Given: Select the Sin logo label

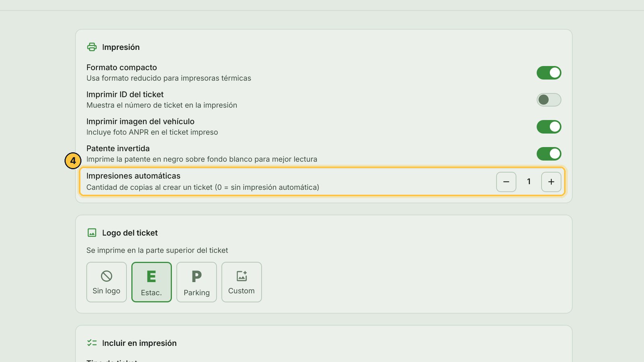Looking at the screenshot, I should (x=106, y=291).
